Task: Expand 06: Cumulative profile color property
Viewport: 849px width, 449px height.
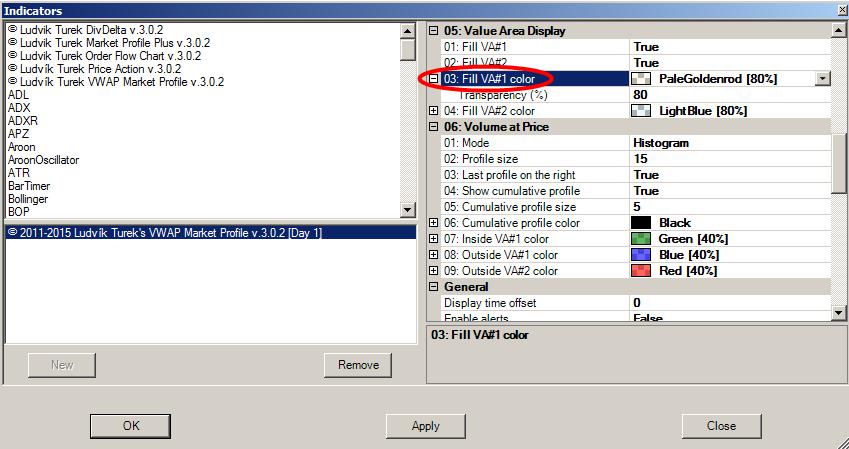Action: coord(433,223)
